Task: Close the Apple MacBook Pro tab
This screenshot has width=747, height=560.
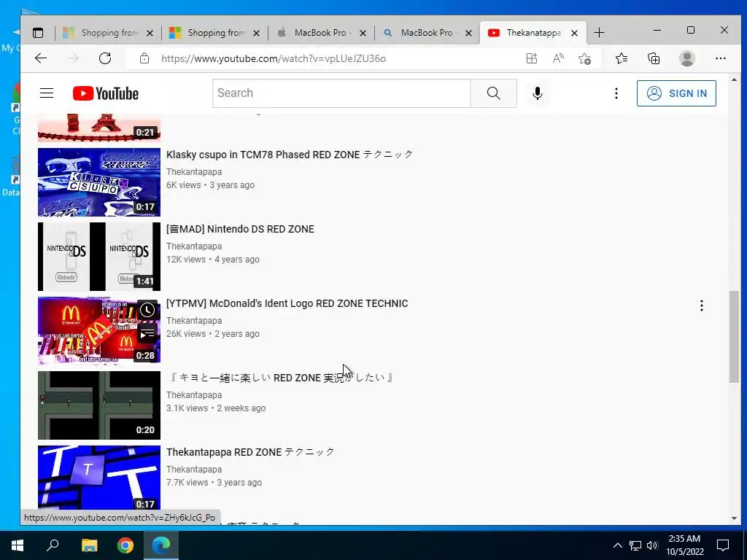Action: (x=363, y=33)
